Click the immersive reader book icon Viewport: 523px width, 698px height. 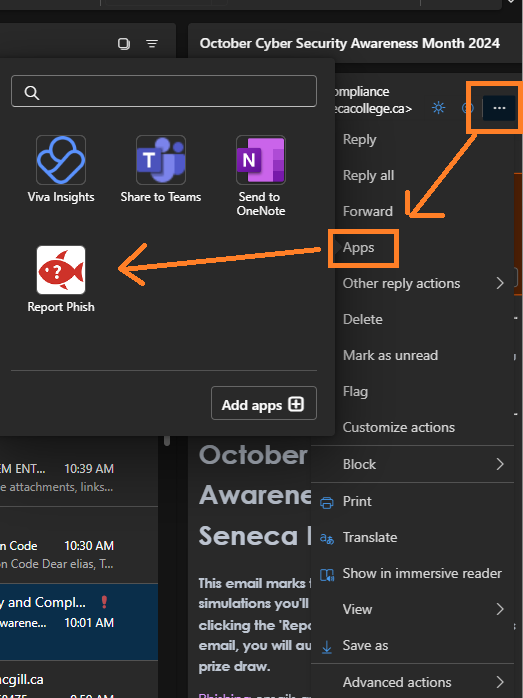click(x=327, y=575)
